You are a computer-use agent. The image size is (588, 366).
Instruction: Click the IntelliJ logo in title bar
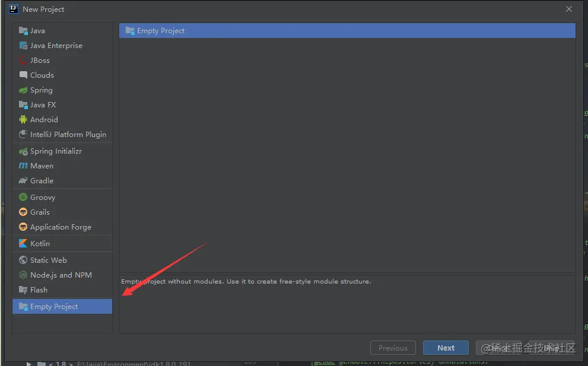pos(14,9)
